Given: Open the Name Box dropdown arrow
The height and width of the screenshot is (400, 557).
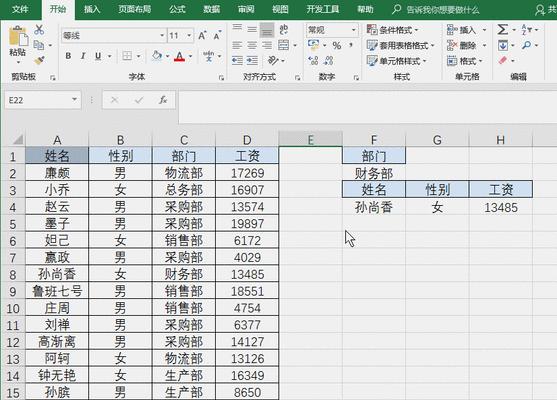Looking at the screenshot, I should 74,100.
